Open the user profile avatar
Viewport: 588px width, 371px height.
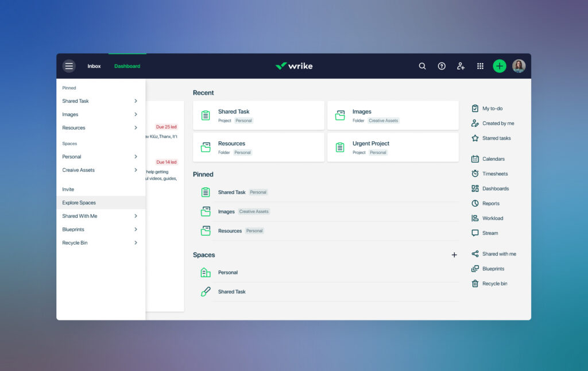(519, 66)
